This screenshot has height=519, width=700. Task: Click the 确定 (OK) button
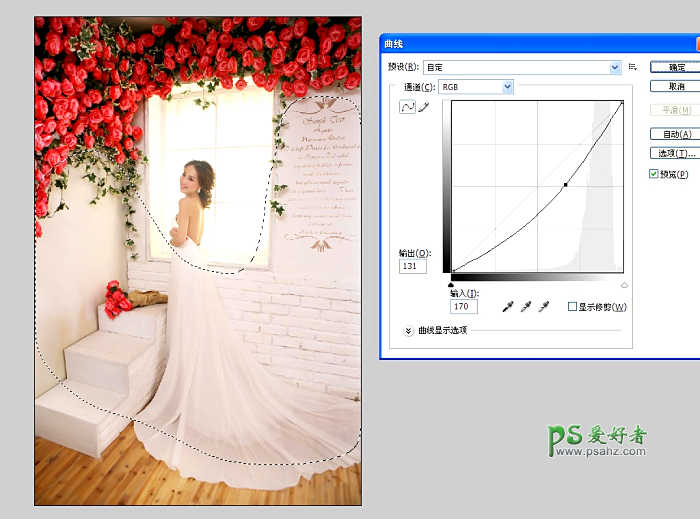675,67
